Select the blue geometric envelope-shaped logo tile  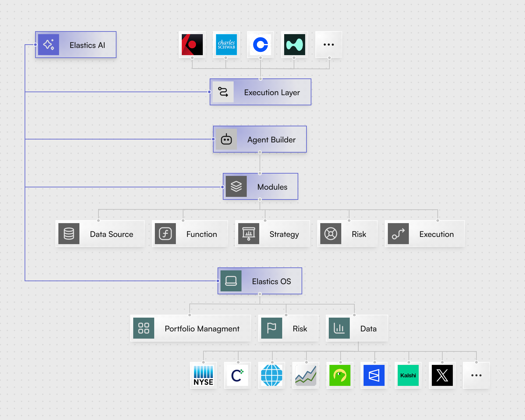374,375
